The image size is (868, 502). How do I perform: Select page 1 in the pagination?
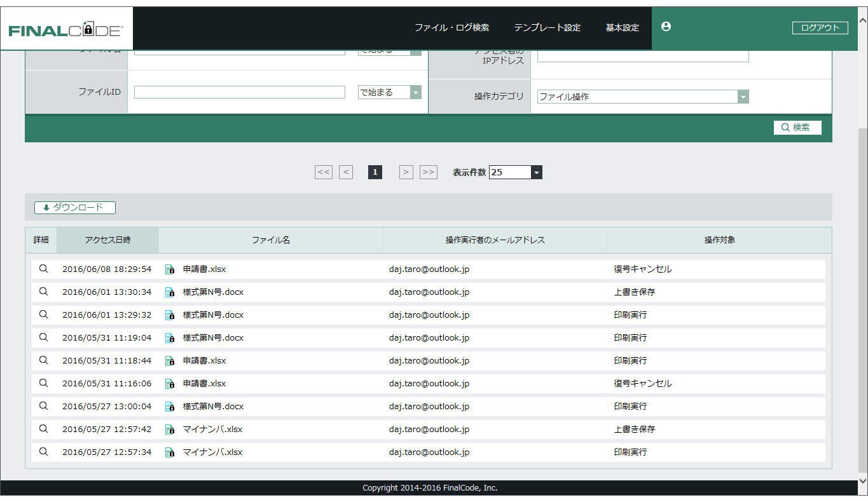pyautogui.click(x=375, y=172)
